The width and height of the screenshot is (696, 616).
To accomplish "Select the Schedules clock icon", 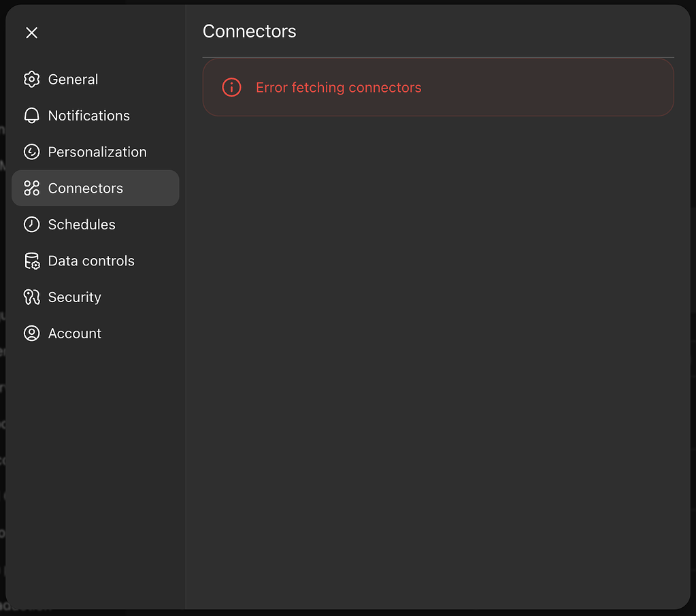I will coord(31,225).
